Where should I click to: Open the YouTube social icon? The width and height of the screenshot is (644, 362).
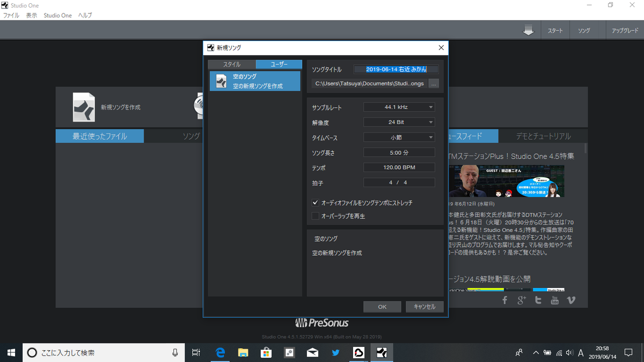(554, 300)
